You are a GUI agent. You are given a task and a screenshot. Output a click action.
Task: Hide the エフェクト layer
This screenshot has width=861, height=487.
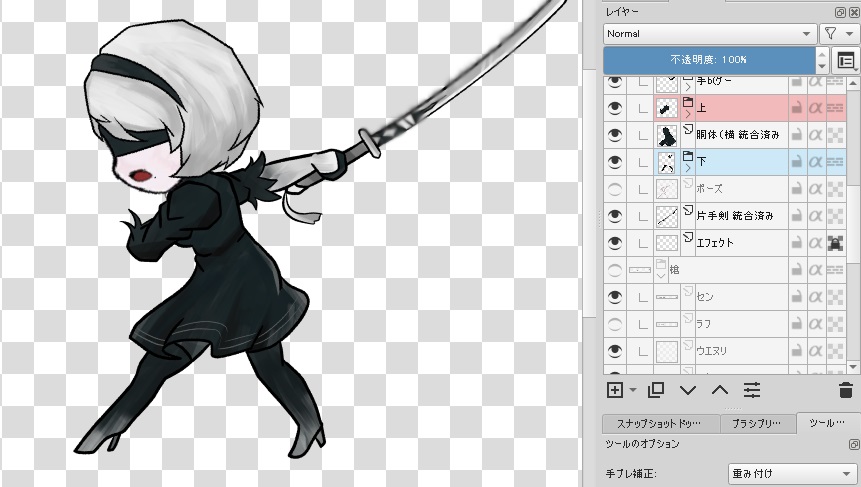614,243
